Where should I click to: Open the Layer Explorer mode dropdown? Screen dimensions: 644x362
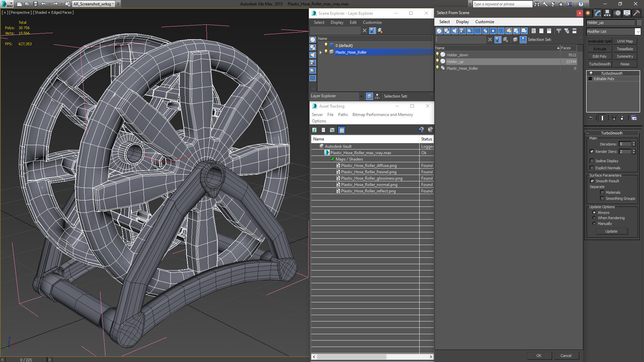click(x=361, y=96)
